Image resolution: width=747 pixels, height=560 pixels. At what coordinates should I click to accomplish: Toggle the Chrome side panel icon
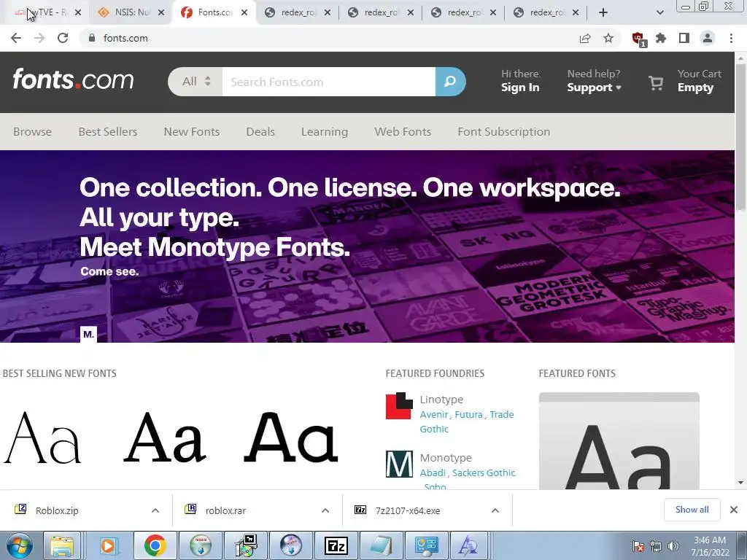click(684, 38)
